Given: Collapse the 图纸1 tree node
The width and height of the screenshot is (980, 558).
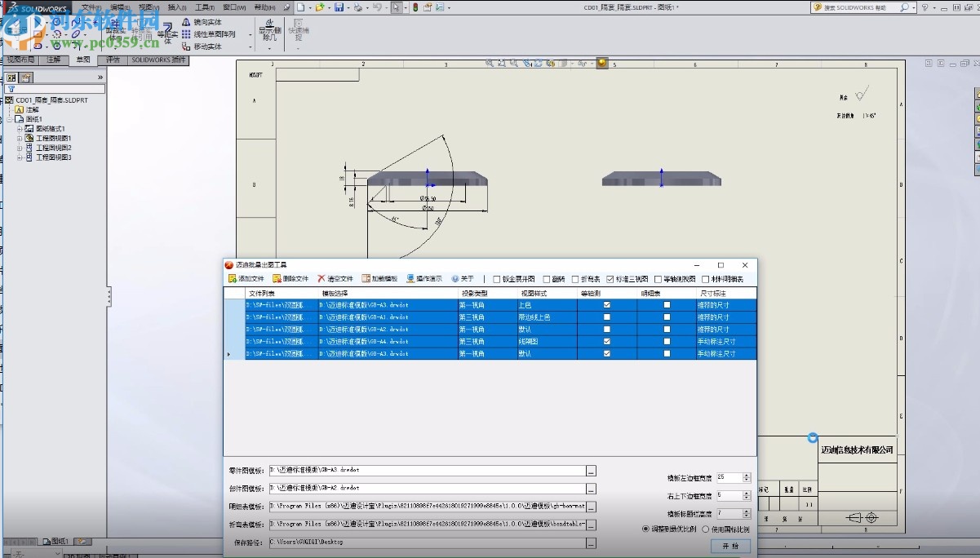Looking at the screenshot, I should (x=11, y=119).
